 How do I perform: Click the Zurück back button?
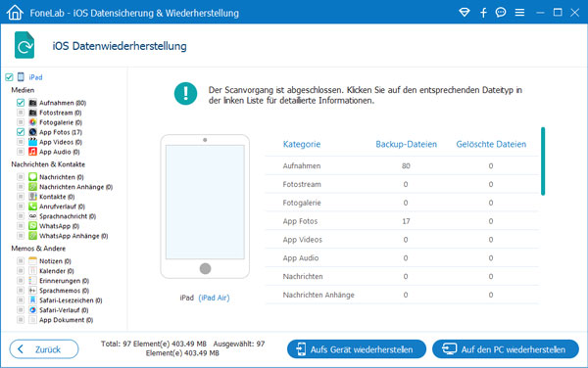(x=44, y=348)
